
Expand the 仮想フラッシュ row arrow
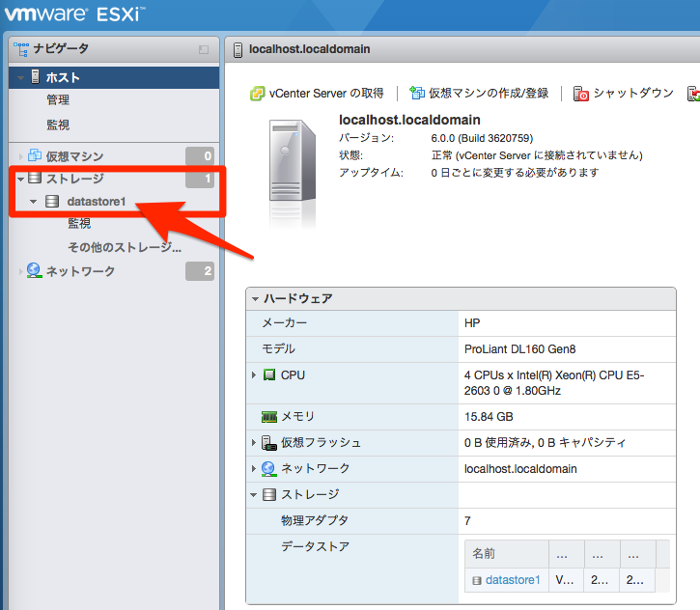click(254, 443)
